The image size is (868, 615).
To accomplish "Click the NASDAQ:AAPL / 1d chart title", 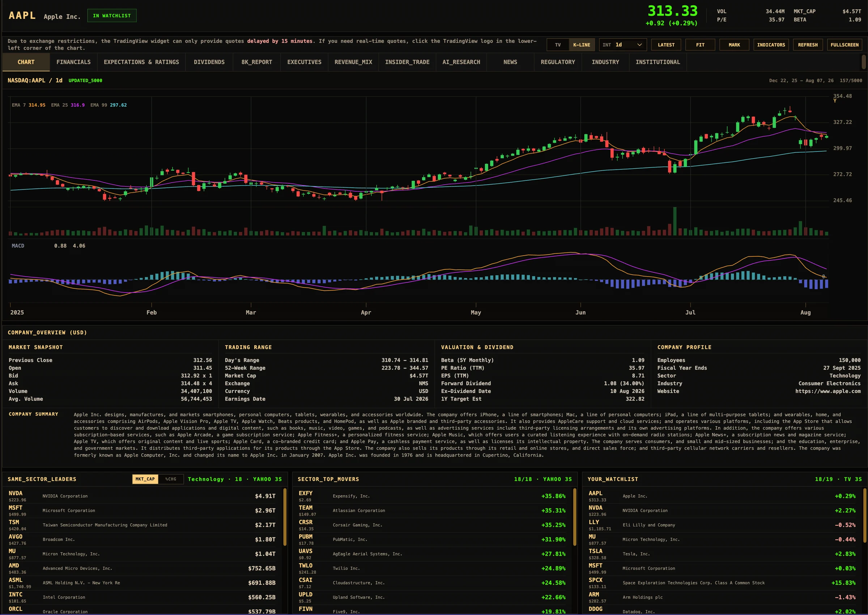I will [x=35, y=80].
